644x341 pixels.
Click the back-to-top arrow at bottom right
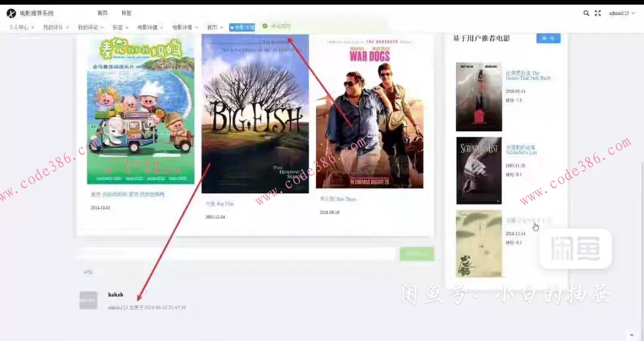pyautogui.click(x=632, y=335)
